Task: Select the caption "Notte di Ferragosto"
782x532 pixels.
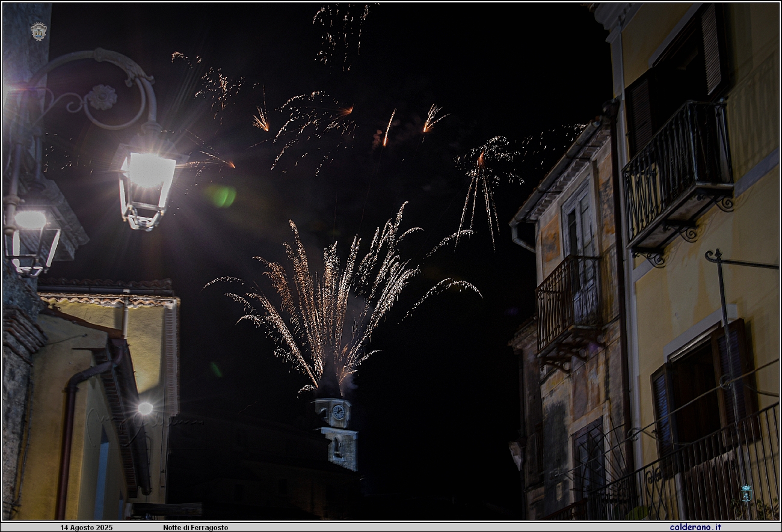Action: click(195, 528)
